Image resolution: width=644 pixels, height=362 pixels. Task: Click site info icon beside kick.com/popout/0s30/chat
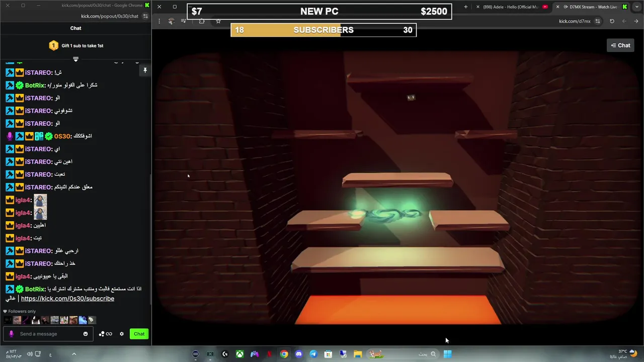[x=145, y=16]
